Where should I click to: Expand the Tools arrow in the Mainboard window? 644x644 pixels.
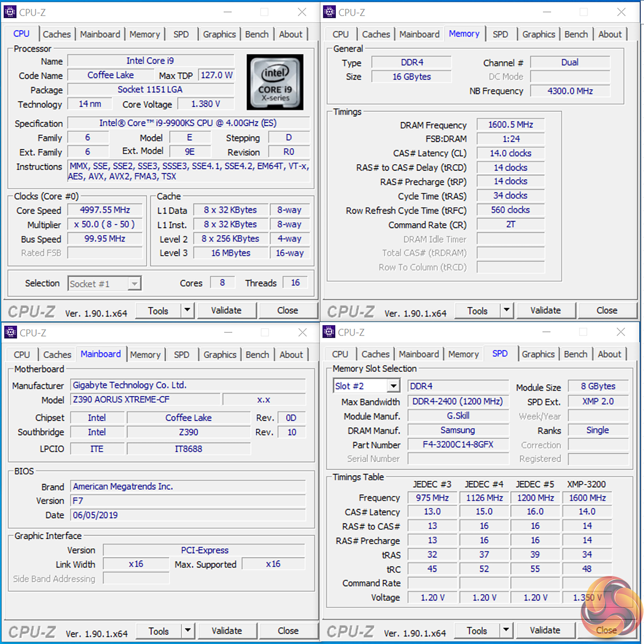[x=188, y=631]
